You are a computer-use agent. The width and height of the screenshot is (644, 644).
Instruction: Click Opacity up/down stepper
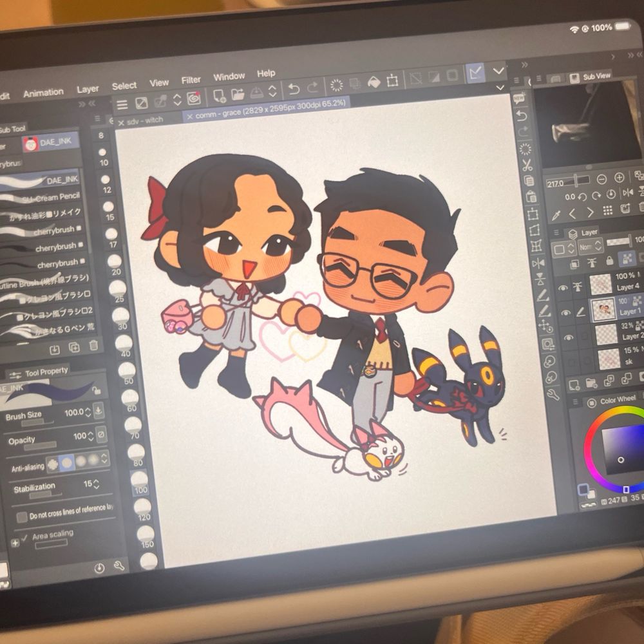click(90, 436)
